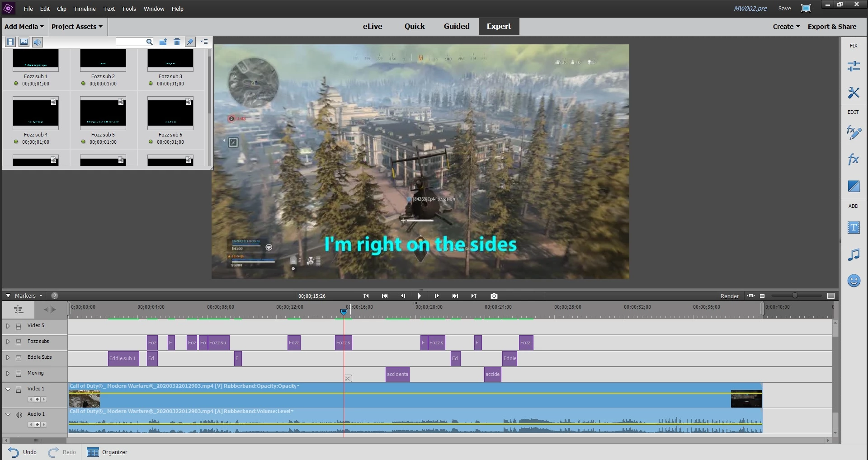Open the Markers dropdown
868x460 pixels.
tap(28, 296)
